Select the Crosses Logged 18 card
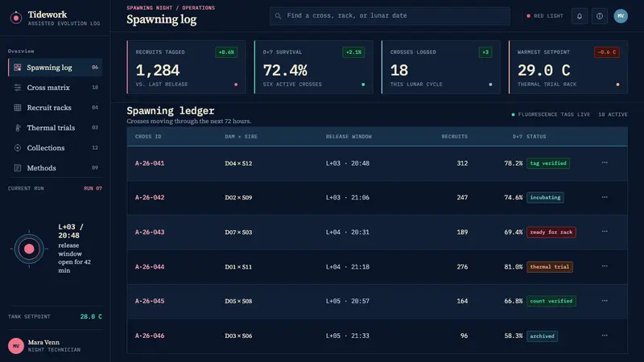The width and height of the screenshot is (644, 362). click(440, 68)
